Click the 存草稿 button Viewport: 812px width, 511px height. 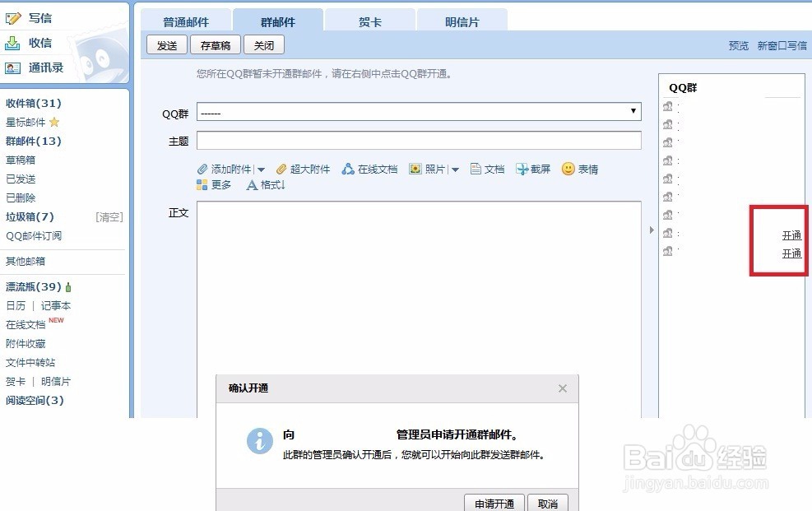pos(216,45)
